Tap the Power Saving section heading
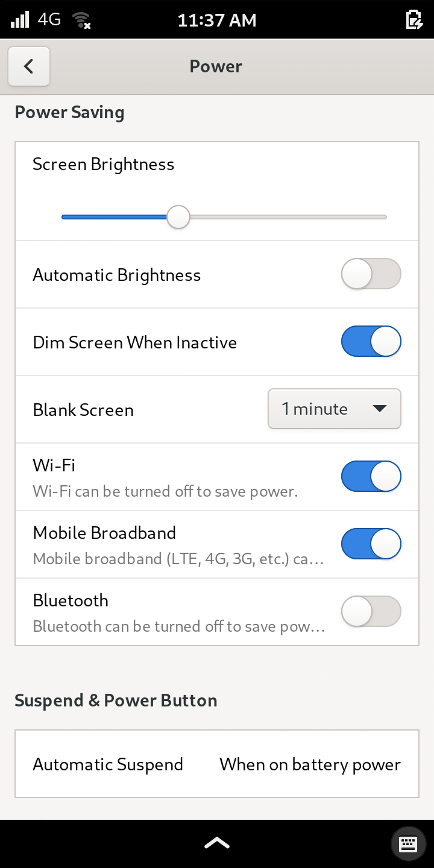 tap(69, 113)
